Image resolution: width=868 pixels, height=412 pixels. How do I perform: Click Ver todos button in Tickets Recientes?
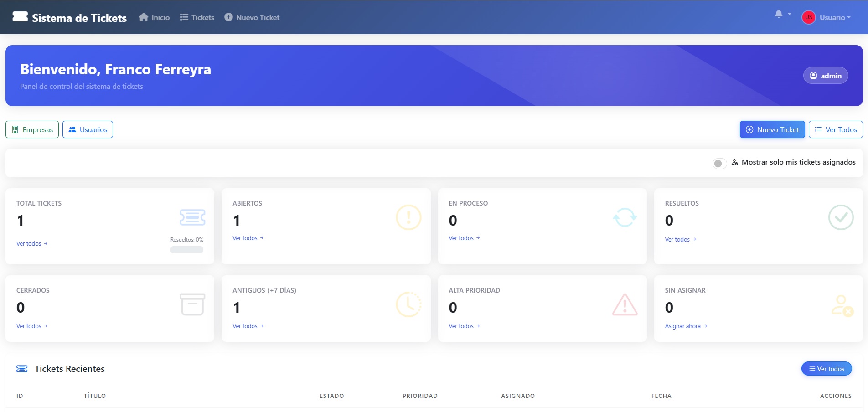tap(827, 369)
